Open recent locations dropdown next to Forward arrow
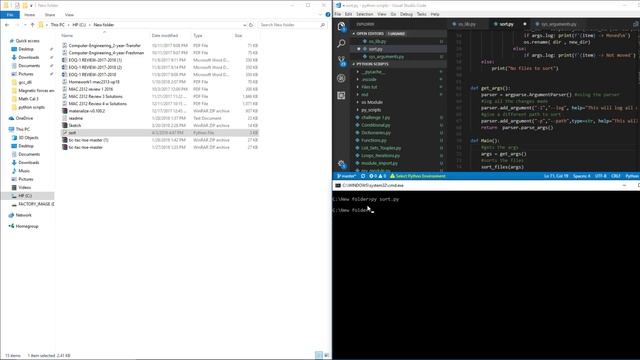The image size is (640, 360). (25, 25)
